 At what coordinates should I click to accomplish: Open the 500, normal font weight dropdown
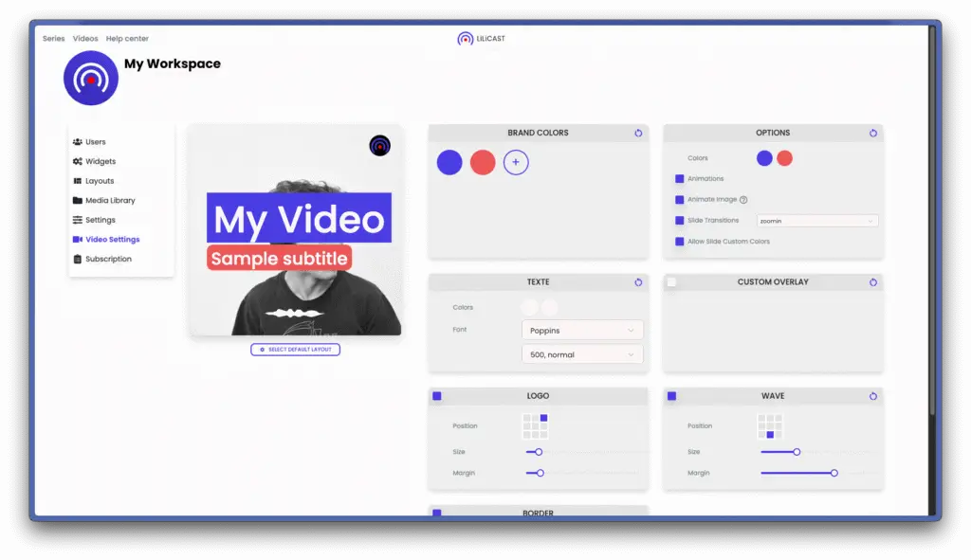tap(582, 354)
